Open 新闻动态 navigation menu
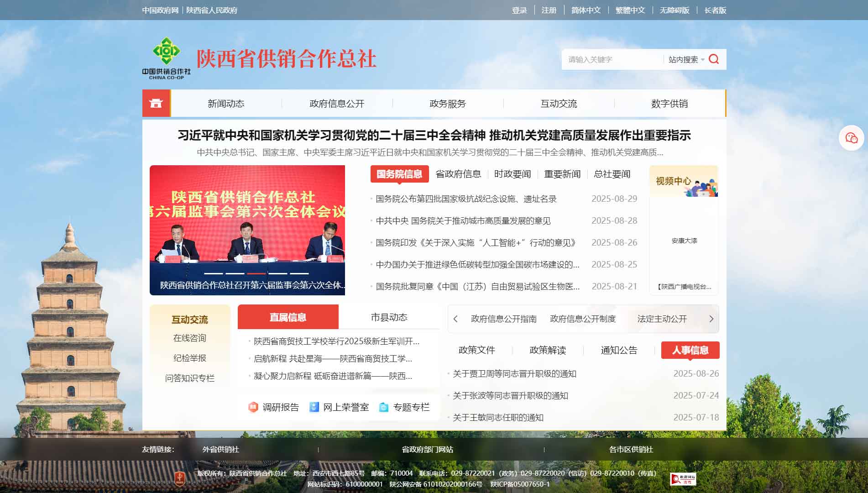 click(x=226, y=104)
